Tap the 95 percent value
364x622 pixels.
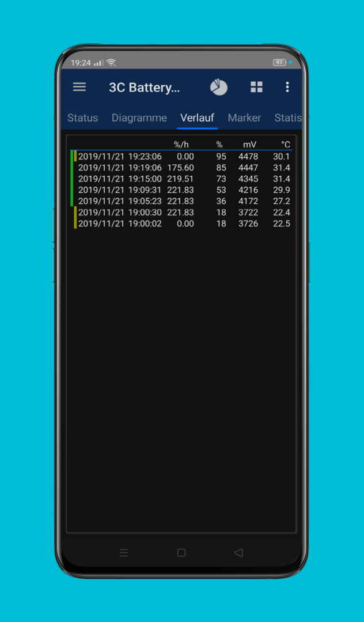click(x=221, y=156)
